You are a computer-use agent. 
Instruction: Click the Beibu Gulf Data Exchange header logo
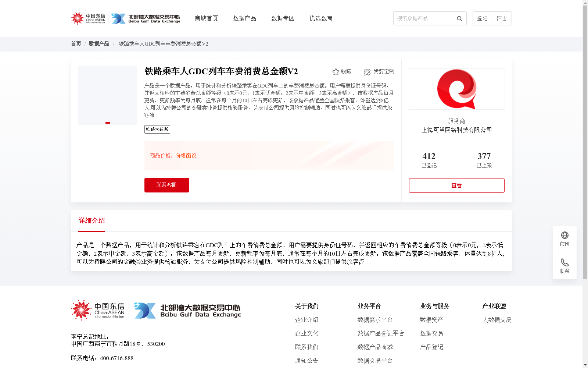click(x=146, y=18)
